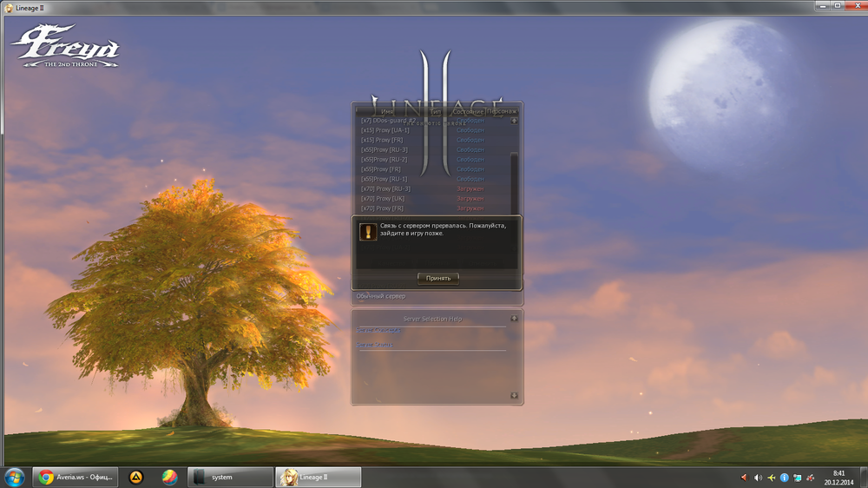
Task: Open the Windows Start menu orb
Action: 15,477
